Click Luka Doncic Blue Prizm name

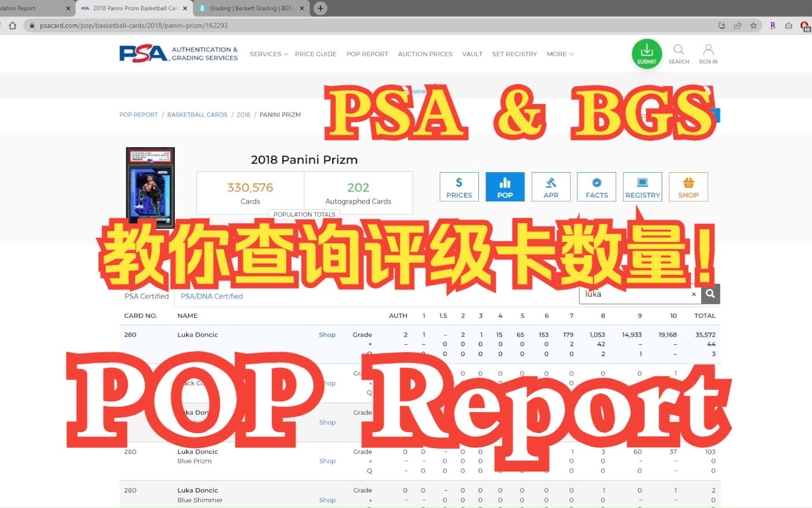point(198,456)
